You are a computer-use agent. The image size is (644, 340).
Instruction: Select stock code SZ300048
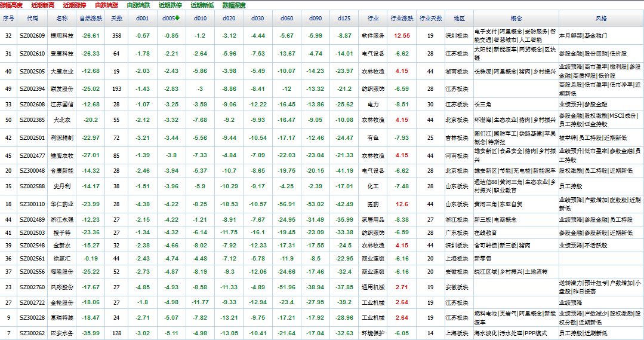pyautogui.click(x=32, y=171)
